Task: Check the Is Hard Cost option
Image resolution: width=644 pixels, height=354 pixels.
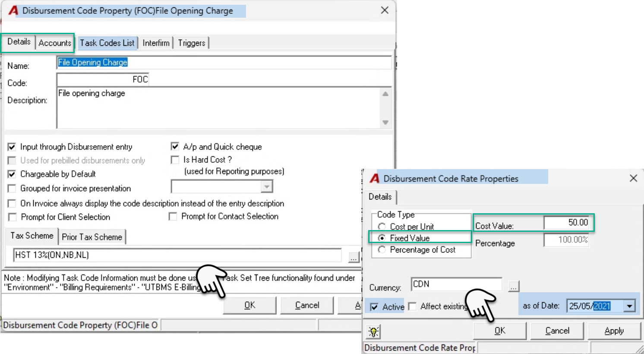Action: click(x=175, y=160)
